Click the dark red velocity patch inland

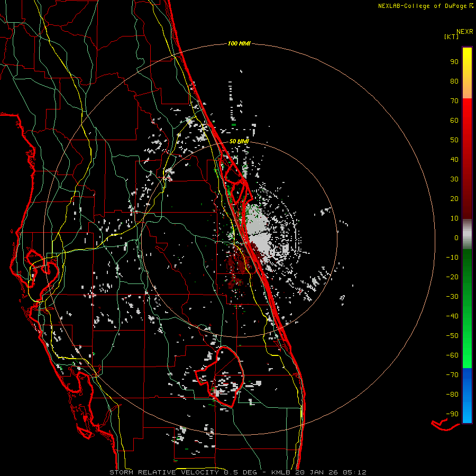point(240,263)
